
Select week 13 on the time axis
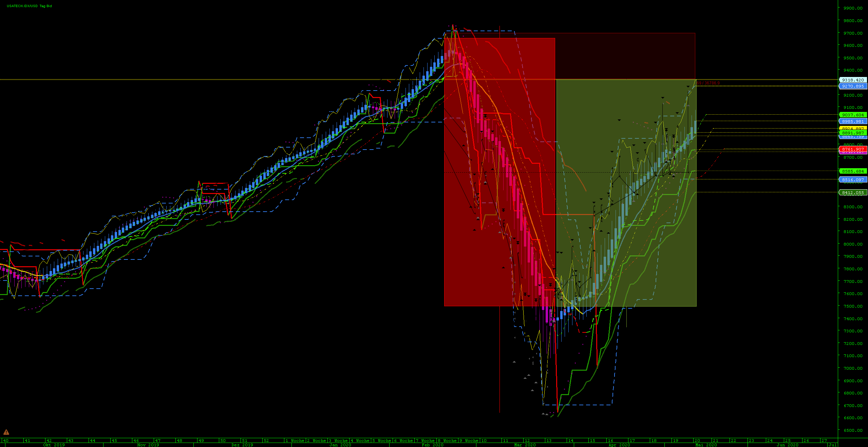(549, 441)
